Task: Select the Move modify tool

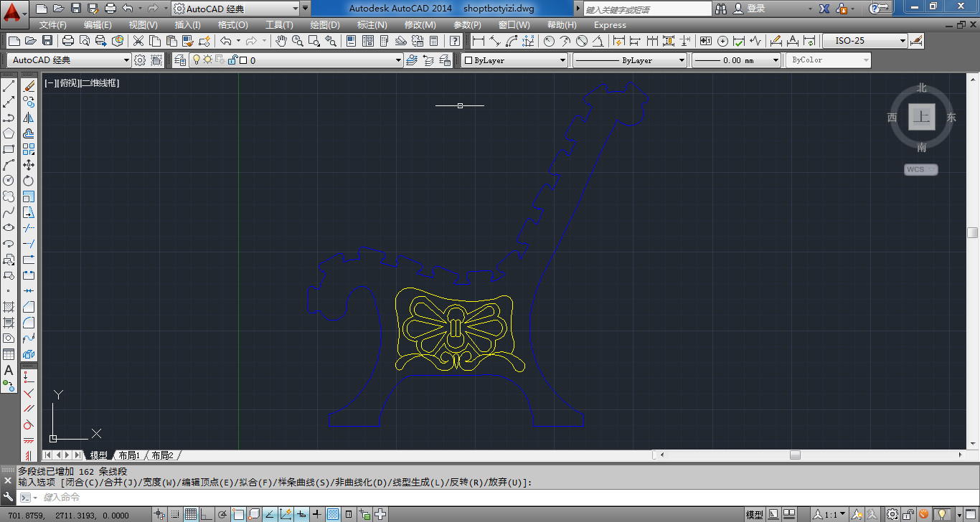Action: [x=29, y=165]
